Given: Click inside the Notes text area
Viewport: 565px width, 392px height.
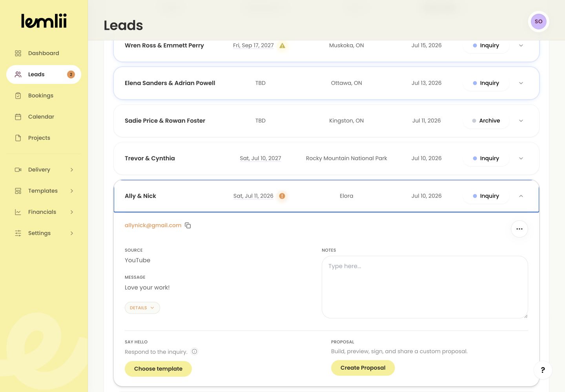Looking at the screenshot, I should pyautogui.click(x=425, y=287).
